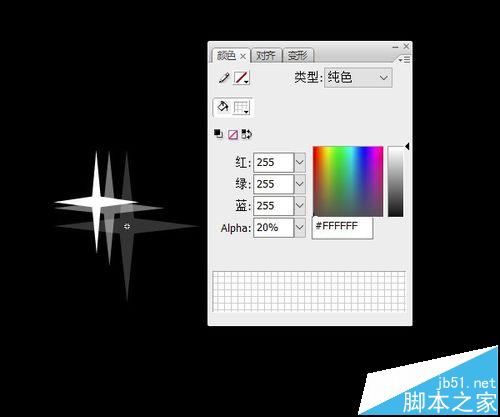Open the 类型 纯色 type dropdown
Viewport: 500px width, 417px height.
(x=358, y=78)
